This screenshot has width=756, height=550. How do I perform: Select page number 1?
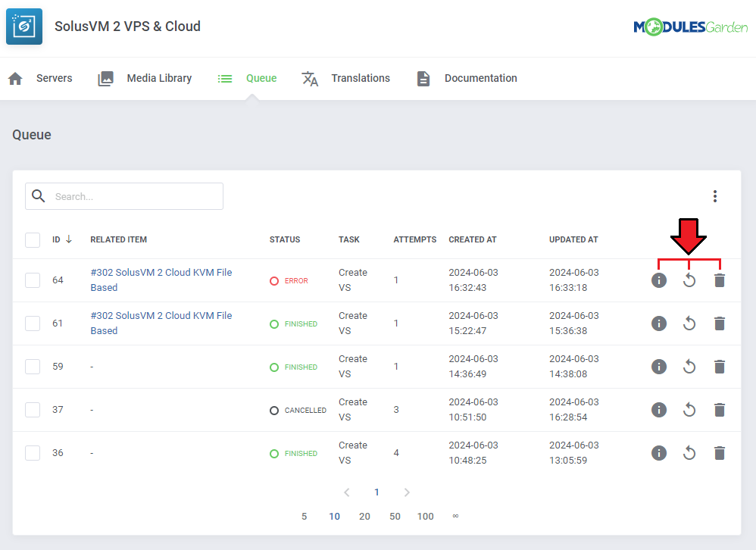[376, 492]
